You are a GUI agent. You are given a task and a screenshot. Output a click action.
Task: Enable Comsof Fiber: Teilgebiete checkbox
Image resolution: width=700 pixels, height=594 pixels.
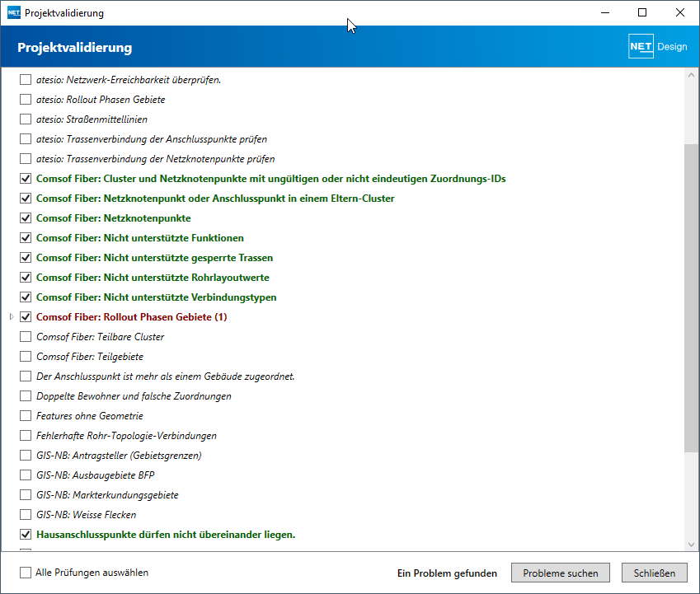[x=26, y=356]
